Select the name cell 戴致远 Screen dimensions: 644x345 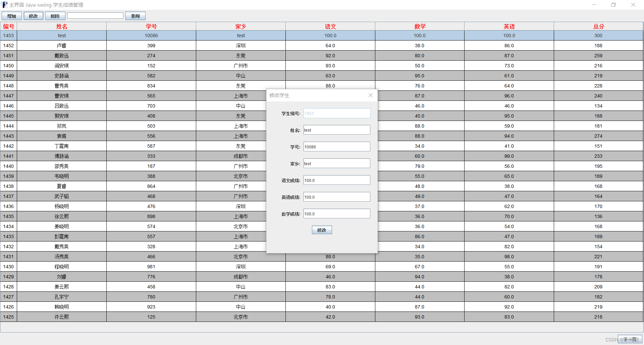[x=62, y=56]
